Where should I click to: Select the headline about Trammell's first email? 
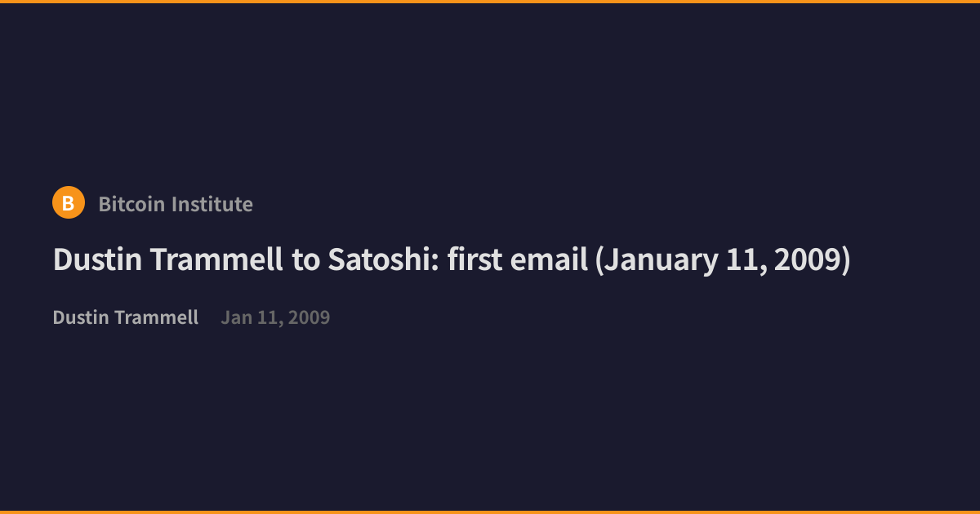tap(452, 260)
